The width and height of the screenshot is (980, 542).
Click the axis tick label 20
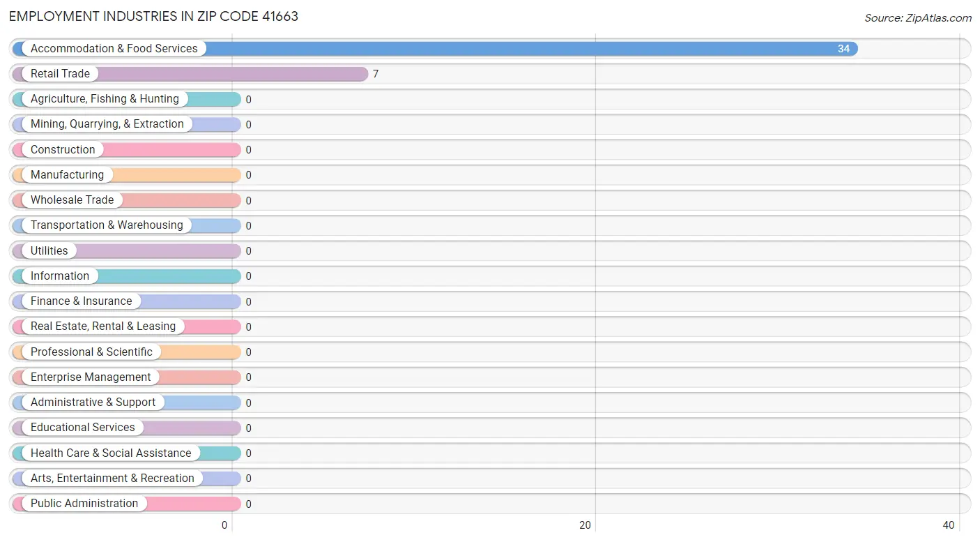click(x=585, y=525)
